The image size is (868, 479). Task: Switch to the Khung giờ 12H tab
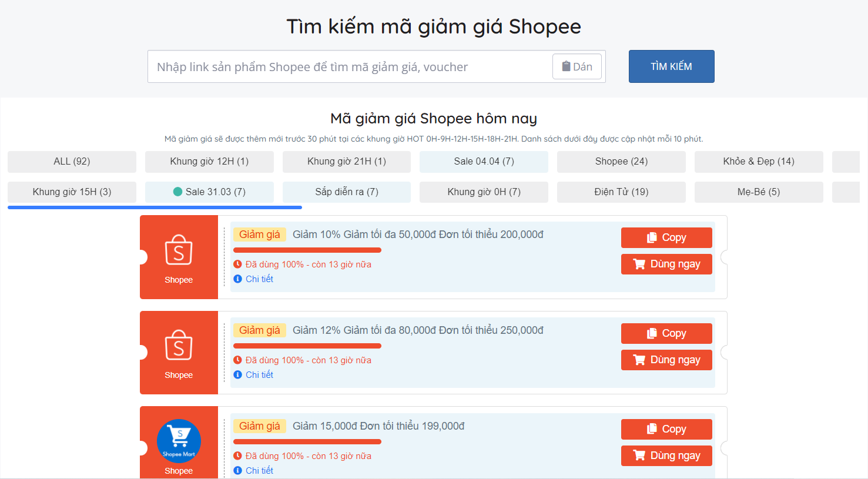[x=209, y=162]
